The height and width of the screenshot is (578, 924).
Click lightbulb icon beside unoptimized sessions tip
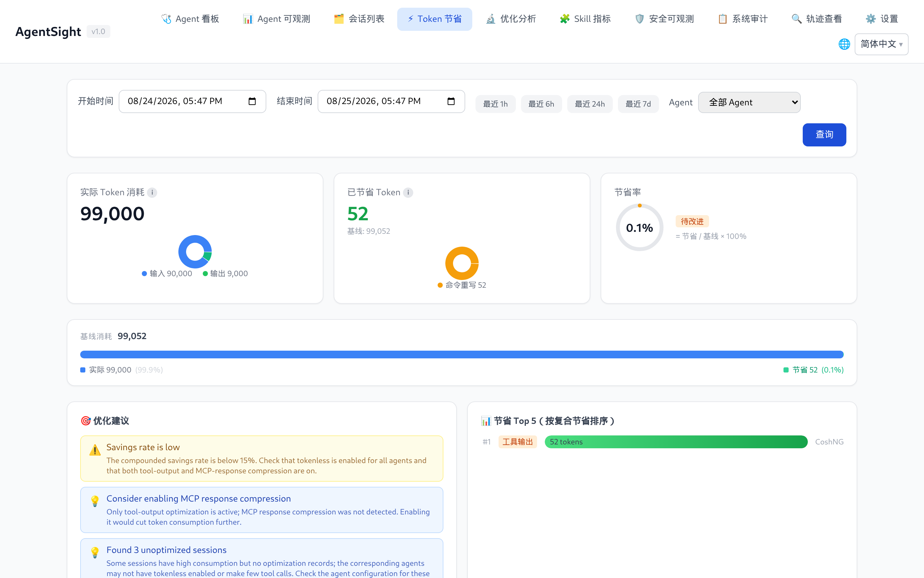[x=95, y=552]
